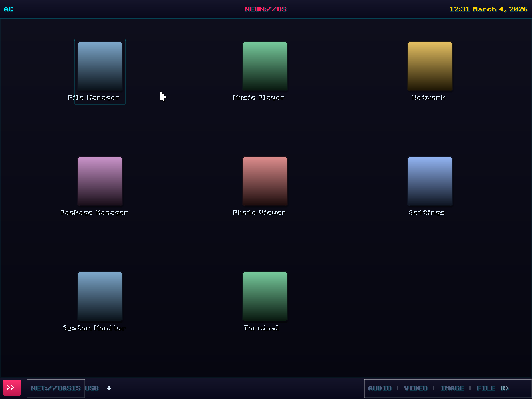The height and width of the screenshot is (399, 532).
Task: Select the AUDIO category in the media bar
Action: coord(380,388)
